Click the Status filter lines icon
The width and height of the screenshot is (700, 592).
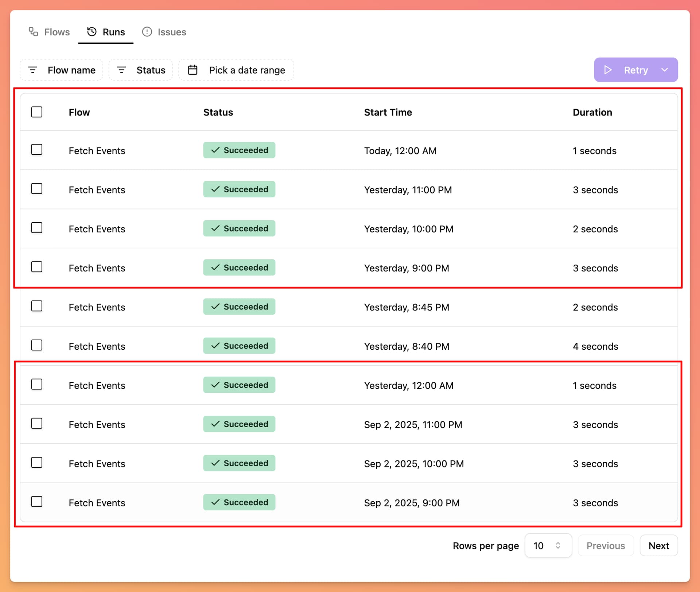click(x=121, y=70)
